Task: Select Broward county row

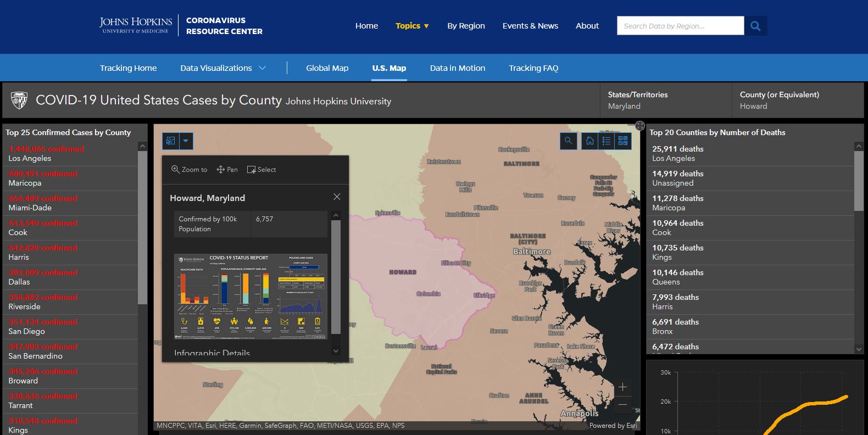Action: (70, 376)
